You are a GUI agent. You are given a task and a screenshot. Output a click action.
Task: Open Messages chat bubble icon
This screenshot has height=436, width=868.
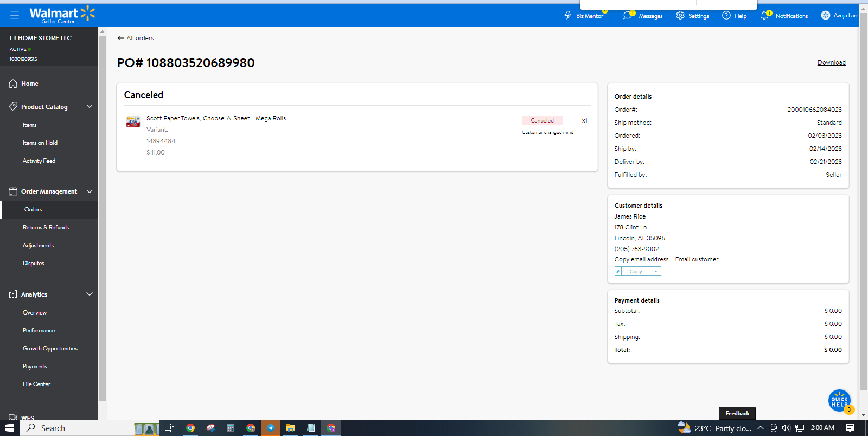[628, 15]
